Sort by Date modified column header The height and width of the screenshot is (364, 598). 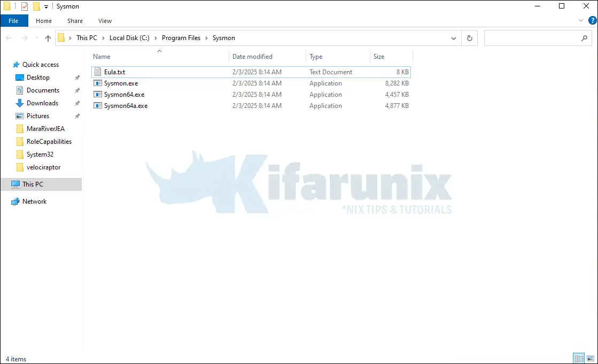pyautogui.click(x=267, y=57)
